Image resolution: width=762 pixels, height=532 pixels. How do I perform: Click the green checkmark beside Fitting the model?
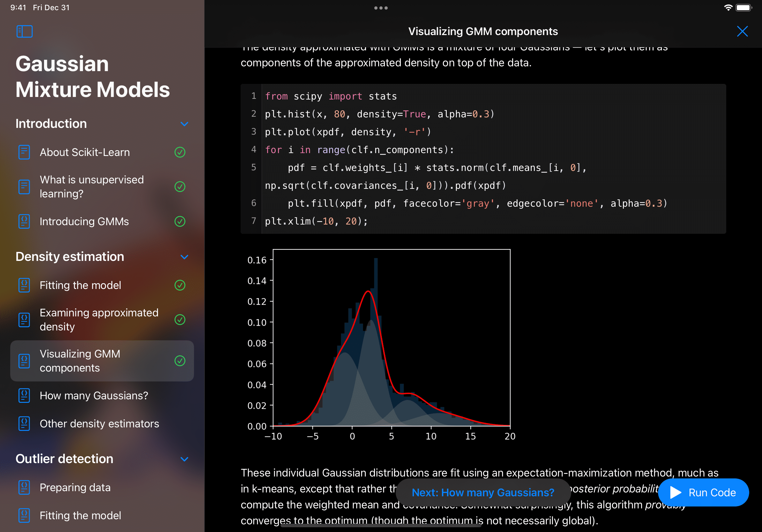click(x=180, y=285)
